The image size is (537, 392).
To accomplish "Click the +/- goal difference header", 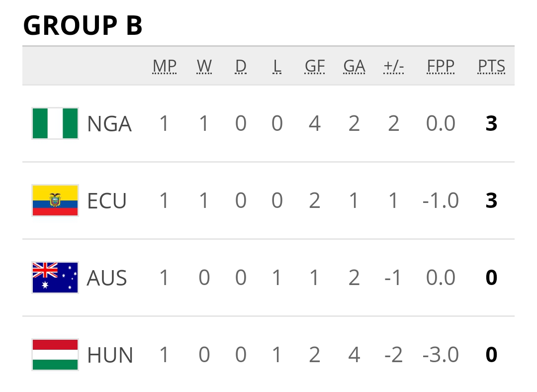I will [x=393, y=66].
